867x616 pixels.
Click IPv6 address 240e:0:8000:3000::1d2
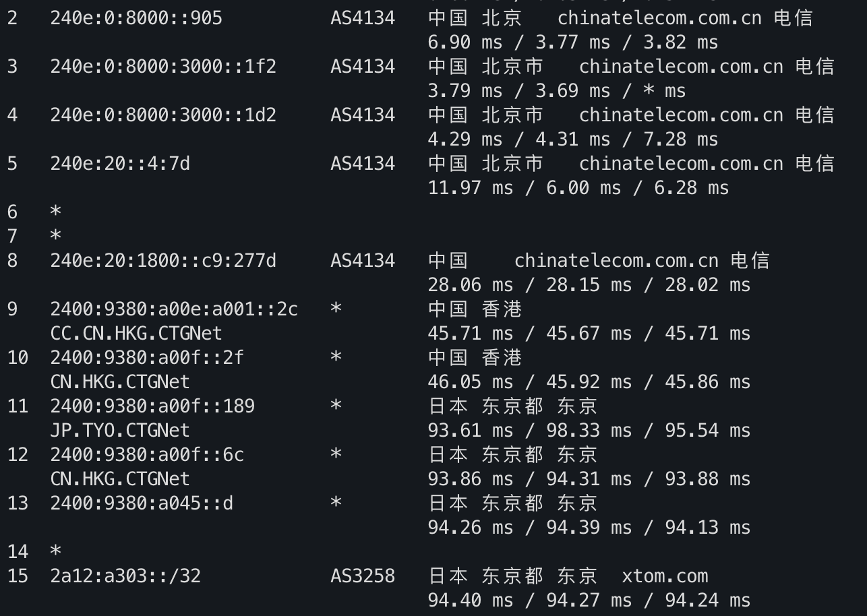pos(163,115)
